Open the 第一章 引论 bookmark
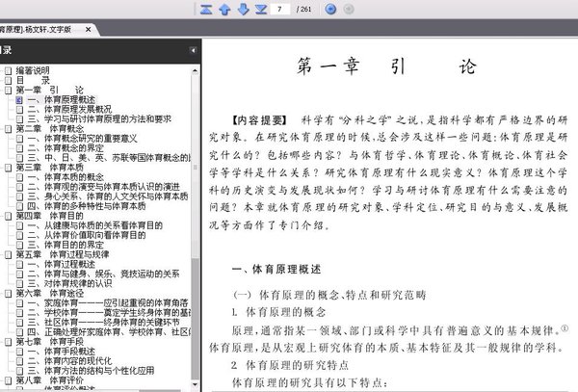 (50, 90)
